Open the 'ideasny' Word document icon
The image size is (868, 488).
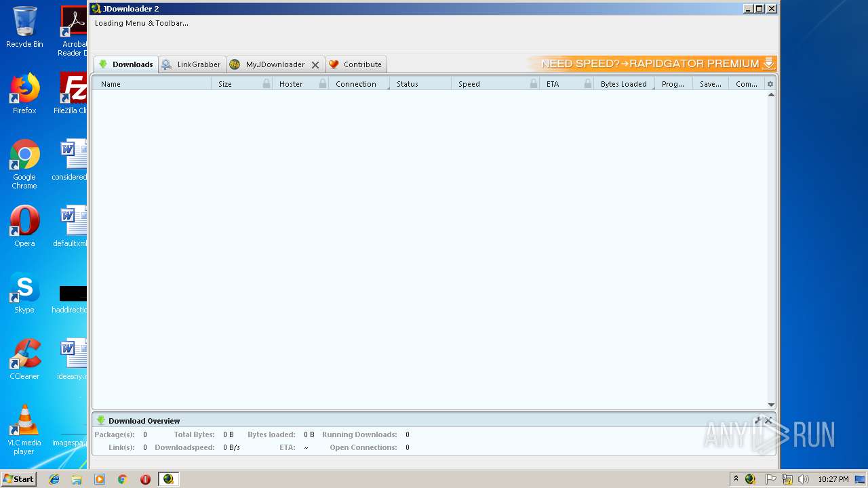click(x=73, y=359)
